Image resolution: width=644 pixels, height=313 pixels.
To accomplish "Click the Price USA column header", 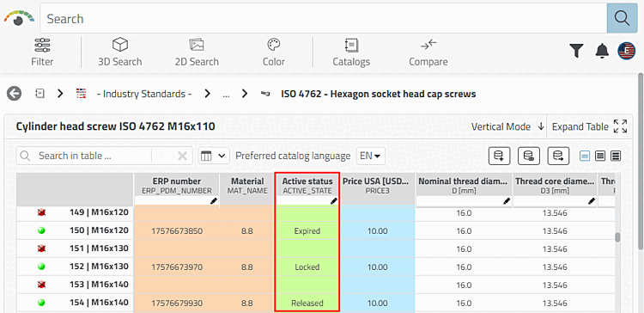I will pos(378,185).
